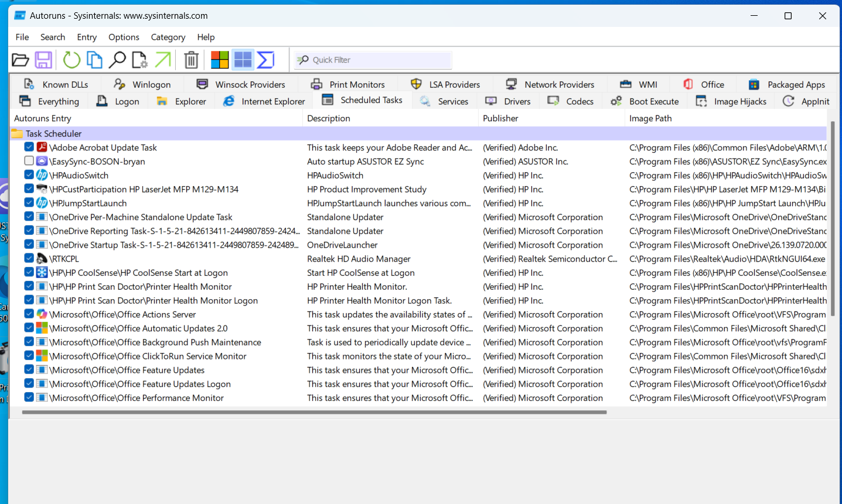Open the Category menu
Viewport: 842px width, 504px height.
click(168, 37)
